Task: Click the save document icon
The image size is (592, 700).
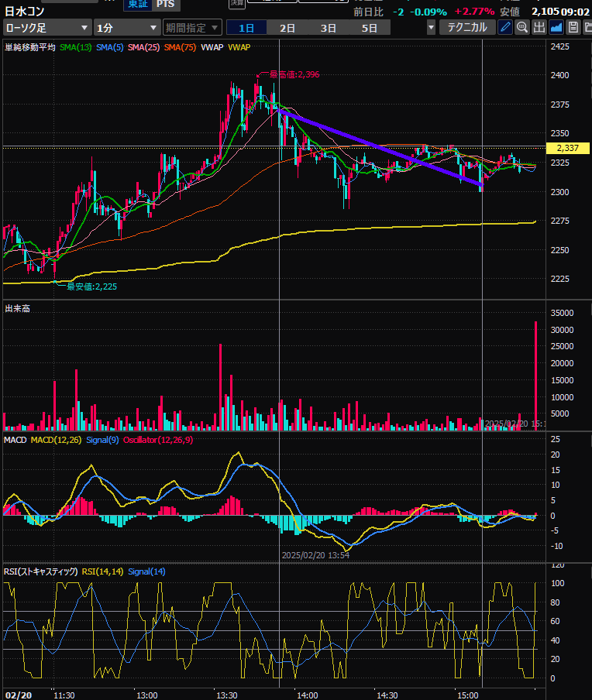Action: pyautogui.click(x=573, y=27)
